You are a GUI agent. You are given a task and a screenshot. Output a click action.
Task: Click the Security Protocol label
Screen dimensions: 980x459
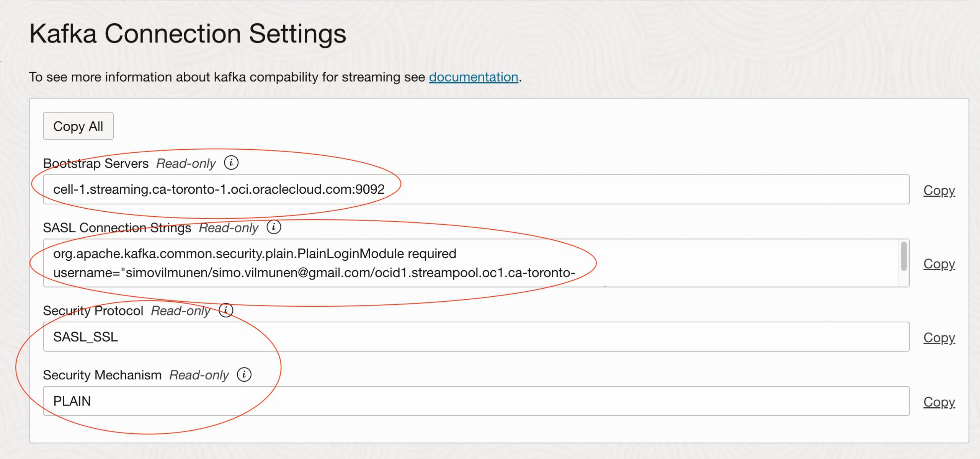click(93, 311)
